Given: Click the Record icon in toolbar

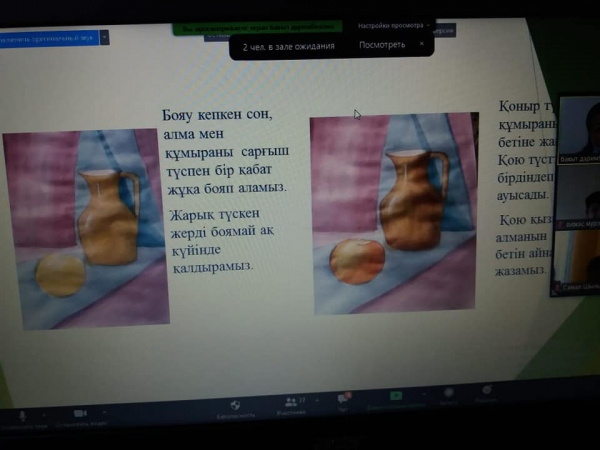Looking at the screenshot, I should click(449, 394).
